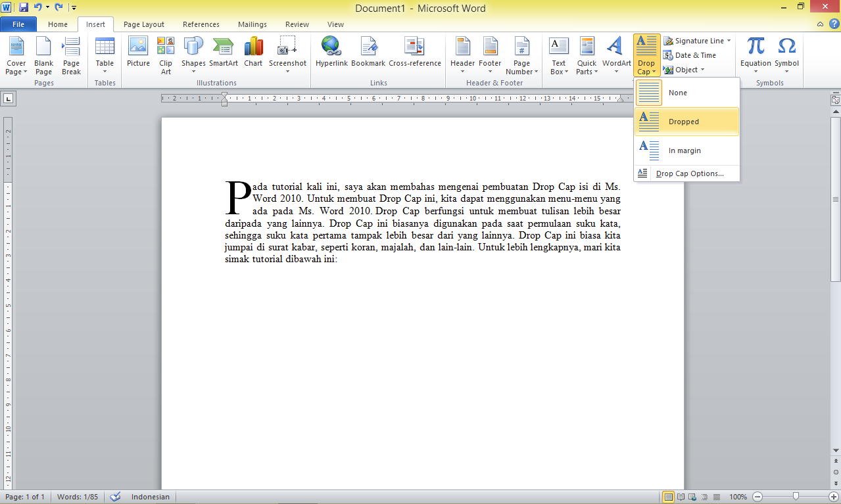The image size is (841, 504).
Task: Switch to the Page Layout tab
Action: click(x=144, y=24)
